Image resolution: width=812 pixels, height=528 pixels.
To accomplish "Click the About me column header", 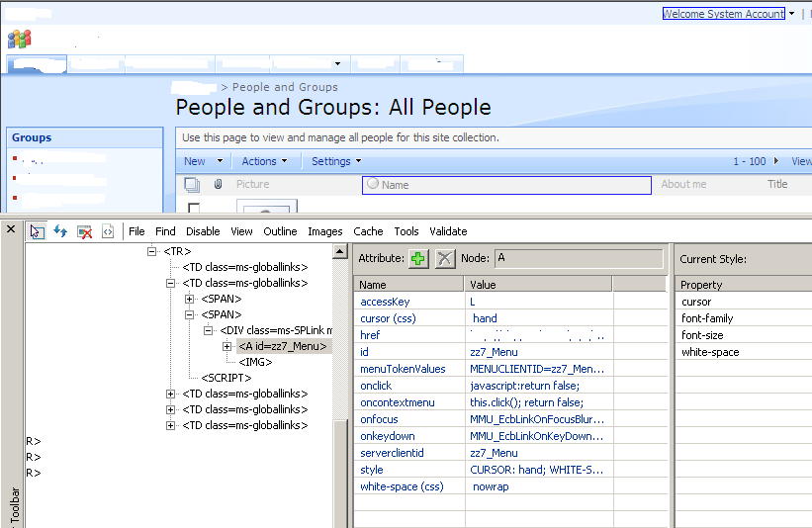I will (x=683, y=184).
